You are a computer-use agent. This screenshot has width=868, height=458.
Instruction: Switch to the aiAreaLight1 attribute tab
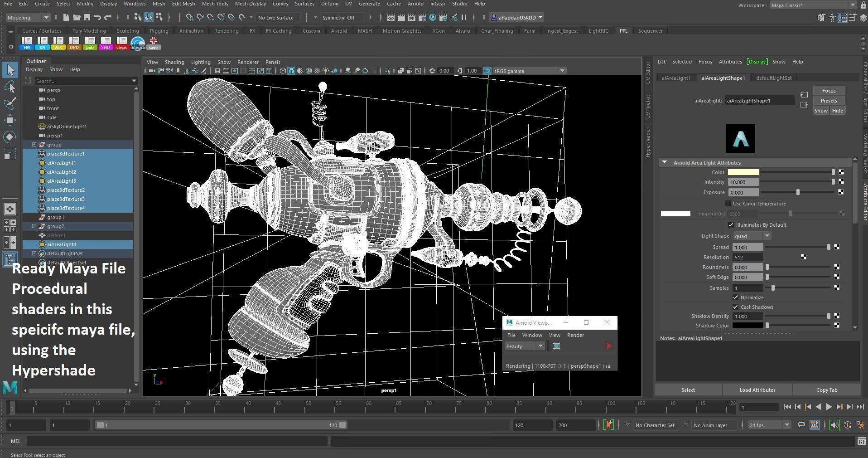(676, 78)
